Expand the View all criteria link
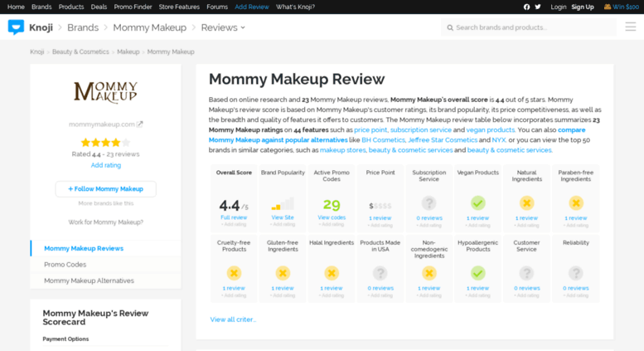644x351 pixels. [233, 319]
